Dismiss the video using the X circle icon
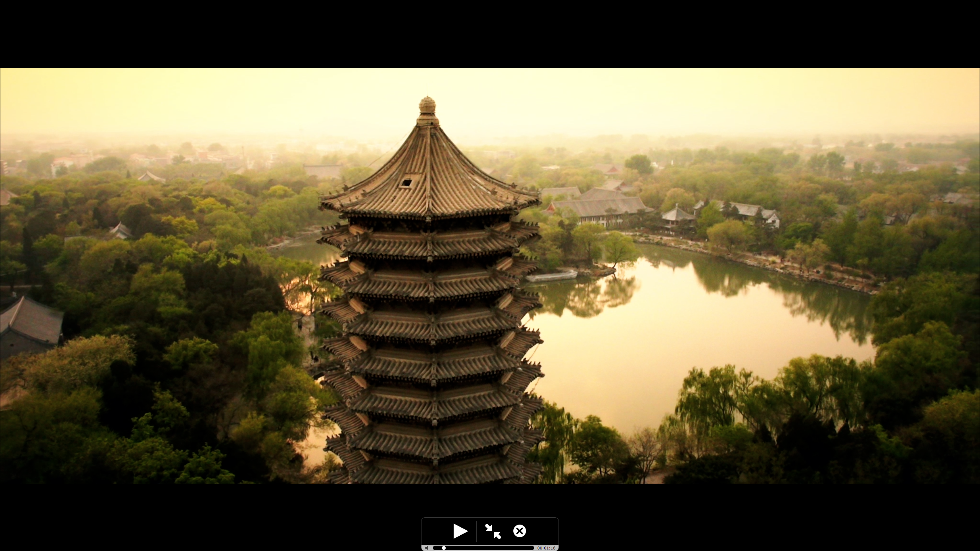This screenshot has height=551, width=980. tap(519, 531)
